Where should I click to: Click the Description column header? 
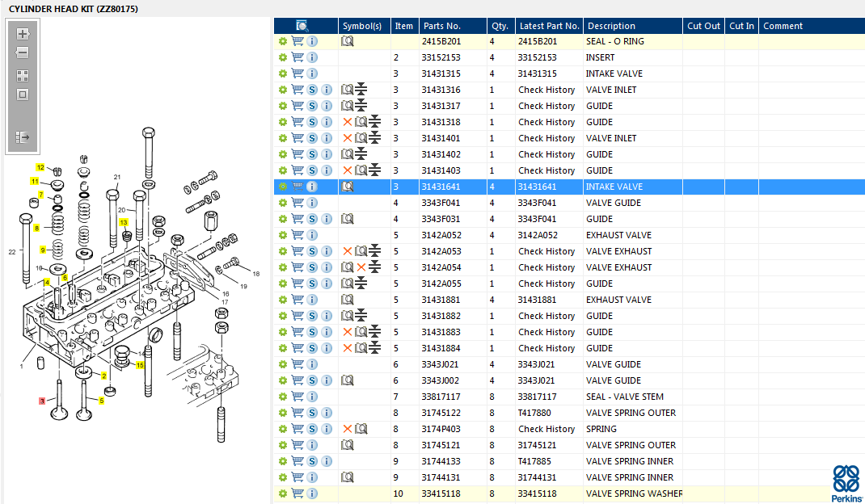pos(611,26)
